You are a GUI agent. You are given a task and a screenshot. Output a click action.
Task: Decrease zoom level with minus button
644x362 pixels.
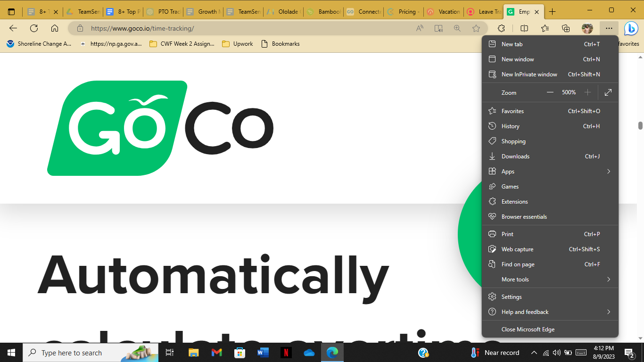550,92
